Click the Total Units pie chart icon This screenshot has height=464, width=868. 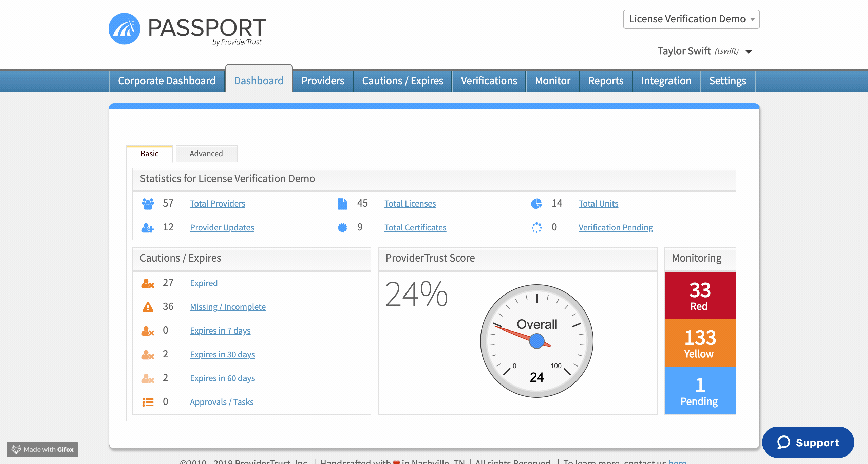click(x=536, y=203)
